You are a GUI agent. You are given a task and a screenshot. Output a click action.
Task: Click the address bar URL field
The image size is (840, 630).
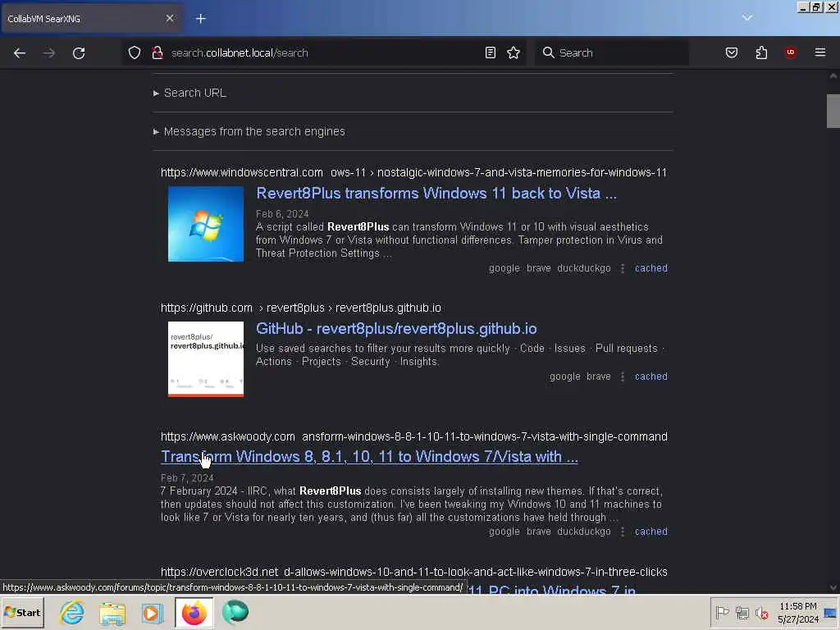[324, 52]
